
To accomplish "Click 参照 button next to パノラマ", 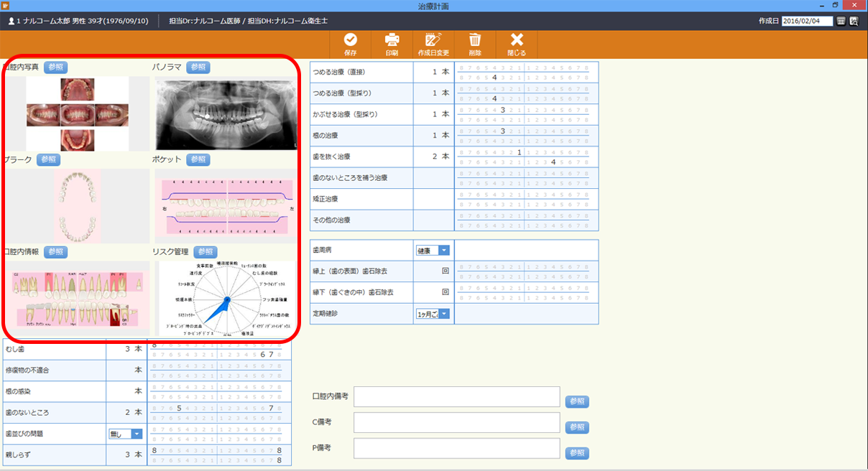I will tap(198, 67).
